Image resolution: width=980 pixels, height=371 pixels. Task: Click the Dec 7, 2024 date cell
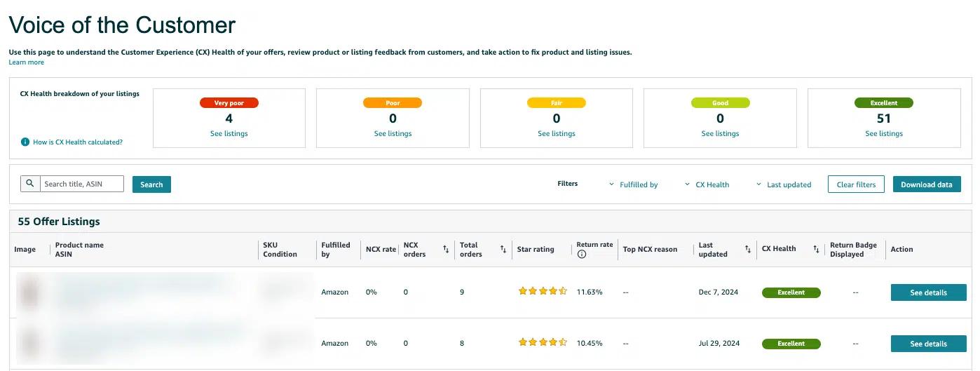coord(719,292)
